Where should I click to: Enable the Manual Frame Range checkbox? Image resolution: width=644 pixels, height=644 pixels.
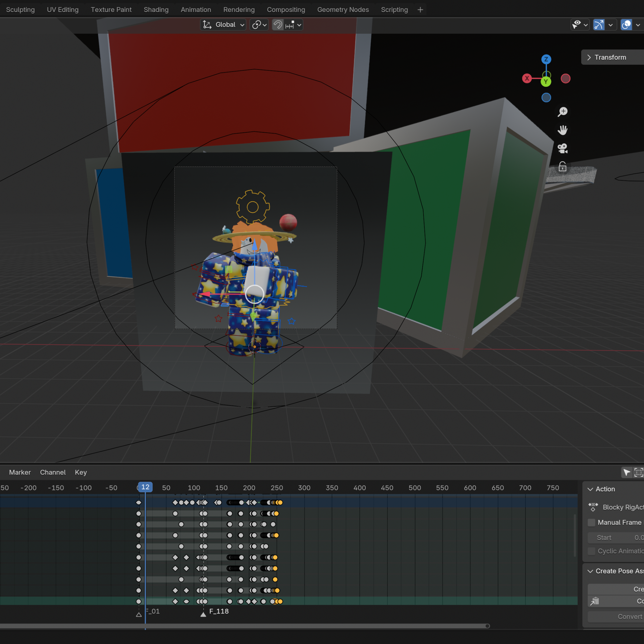tap(591, 522)
